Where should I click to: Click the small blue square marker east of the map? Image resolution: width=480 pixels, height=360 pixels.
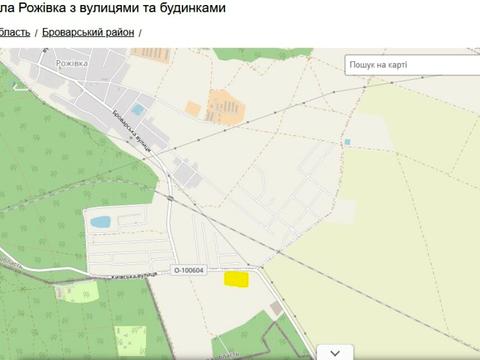[x=347, y=142]
